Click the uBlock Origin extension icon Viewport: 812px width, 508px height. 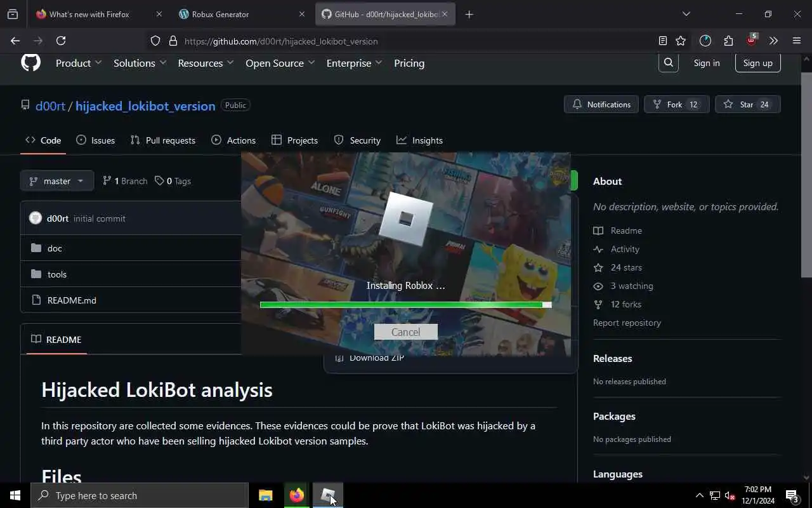[x=751, y=41]
